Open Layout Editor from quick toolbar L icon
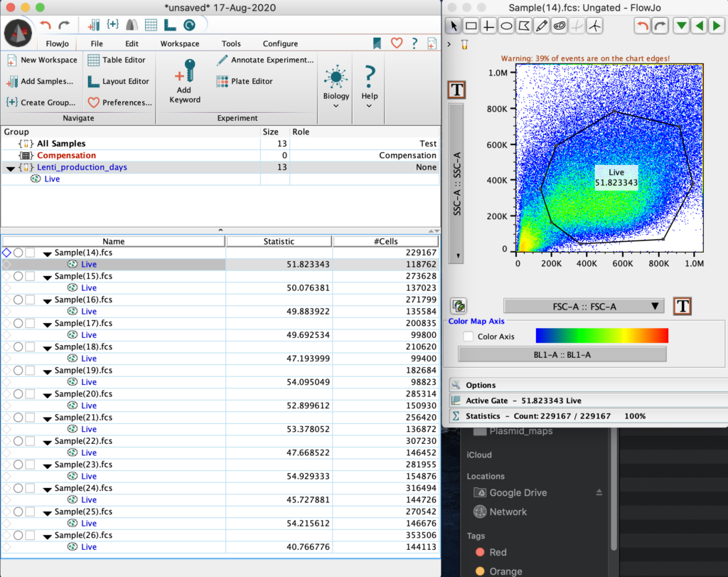Screen dimensions: 728x577 [170, 25]
